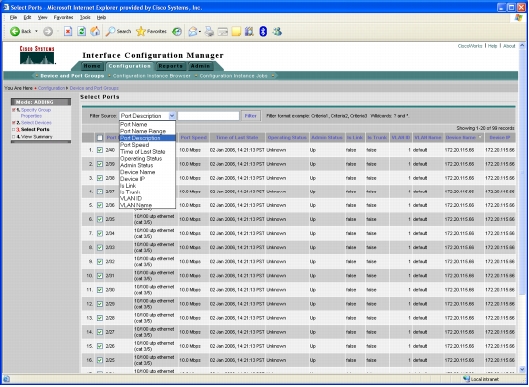
Task: Sort by Time of Last State header
Action: [237, 138]
